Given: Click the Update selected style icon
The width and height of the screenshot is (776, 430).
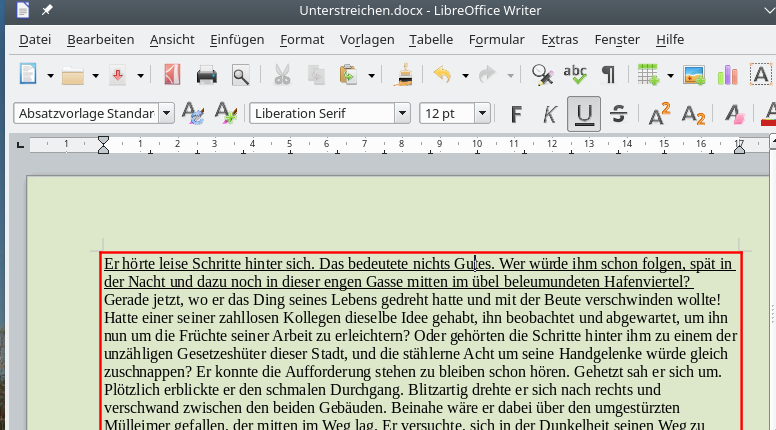Looking at the screenshot, I should click(x=193, y=113).
